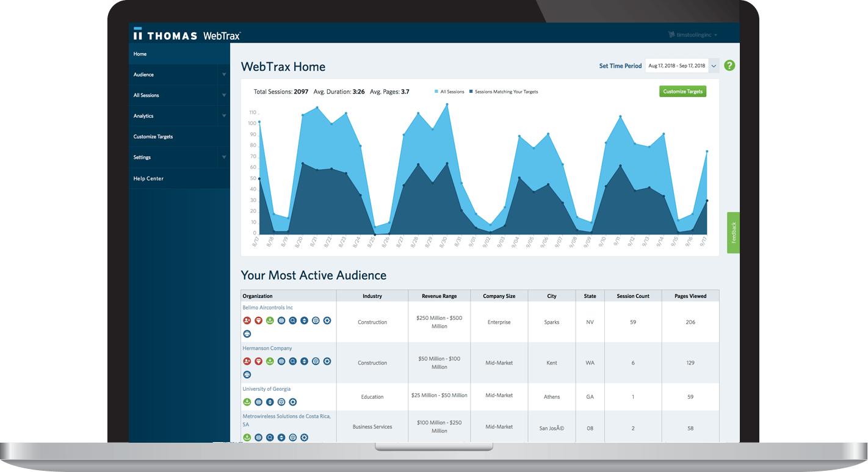This screenshot has height=472, width=868.
Task: Click the gear icon under University of Georgia
Action: (293, 402)
